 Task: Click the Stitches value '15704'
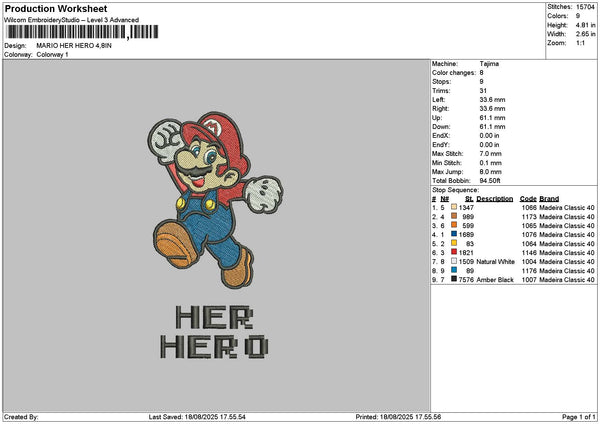(585, 7)
